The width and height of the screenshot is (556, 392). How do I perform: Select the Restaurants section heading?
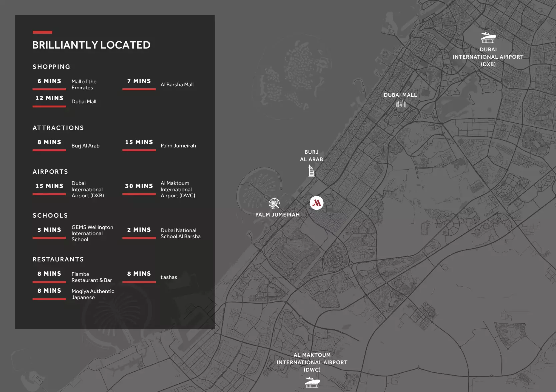(58, 259)
